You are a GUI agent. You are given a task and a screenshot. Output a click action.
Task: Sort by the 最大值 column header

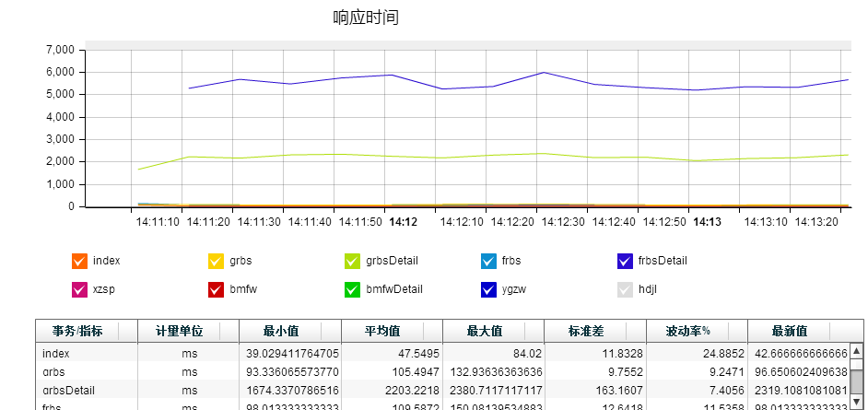(x=493, y=332)
